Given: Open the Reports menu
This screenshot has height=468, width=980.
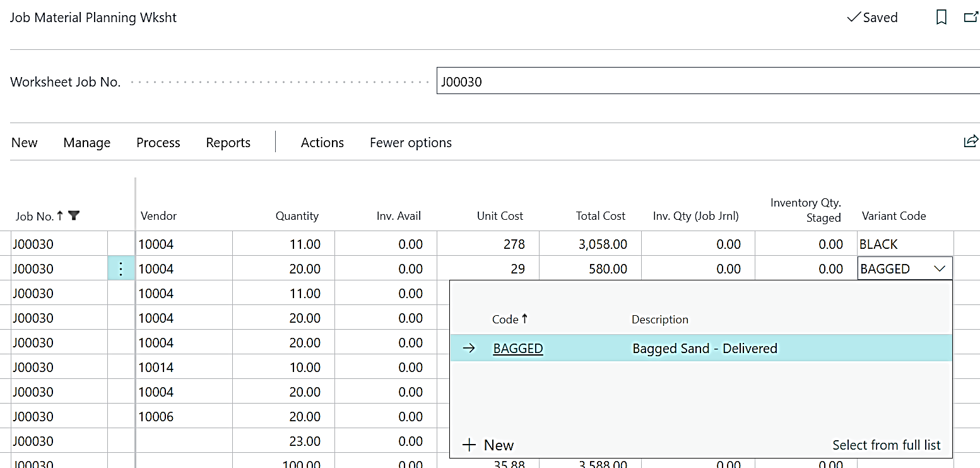Looking at the screenshot, I should (x=228, y=143).
